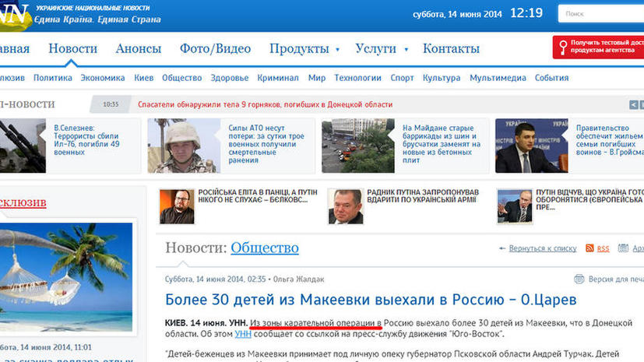This screenshot has height=362, width=644.
Task: Click the author name Ольга Жалдак
Action: click(x=298, y=279)
